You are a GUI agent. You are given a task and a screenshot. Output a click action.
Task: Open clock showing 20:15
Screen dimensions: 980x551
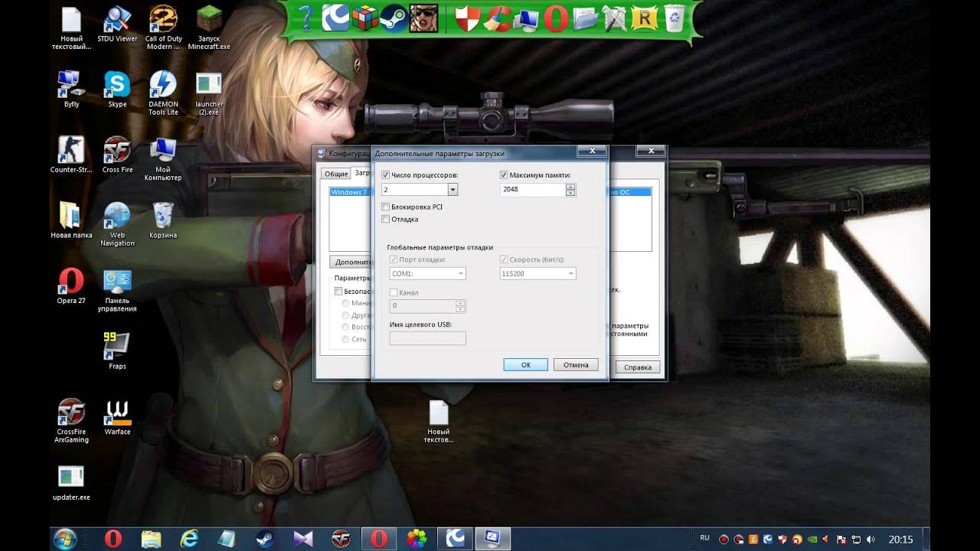(x=900, y=539)
